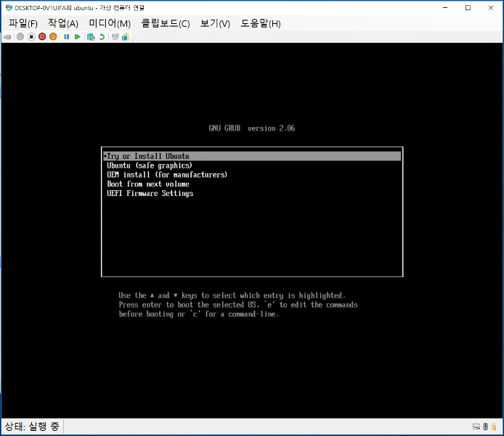
Task: Click the Enhanced Session toolbar icon
Action: pyautogui.click(x=115, y=36)
